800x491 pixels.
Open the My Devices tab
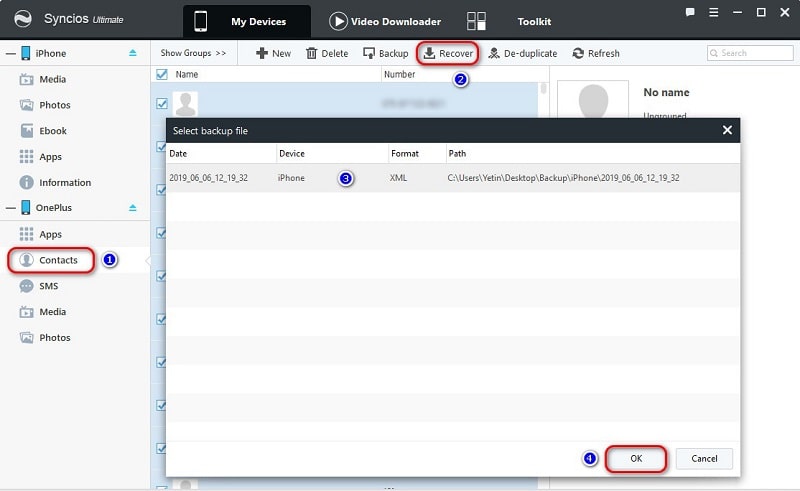click(246, 21)
